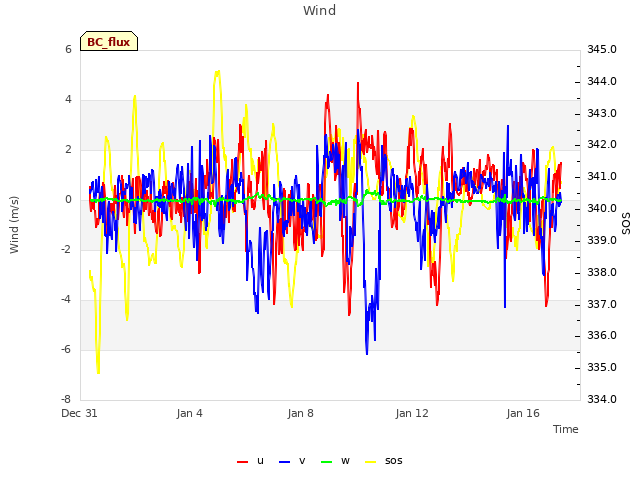Click the '-4' left axis label
Image resolution: width=640 pixels, height=480 pixels.
click(66, 300)
